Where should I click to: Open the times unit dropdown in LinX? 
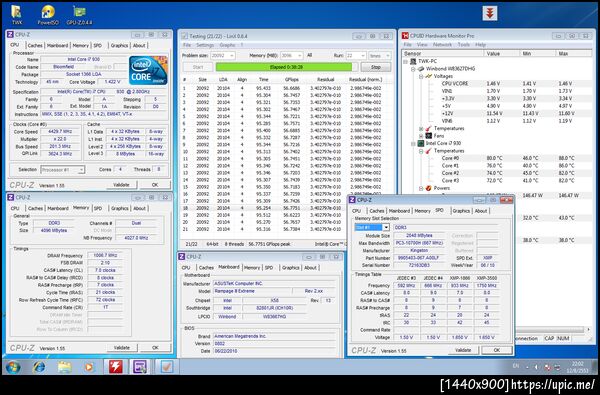click(388, 55)
